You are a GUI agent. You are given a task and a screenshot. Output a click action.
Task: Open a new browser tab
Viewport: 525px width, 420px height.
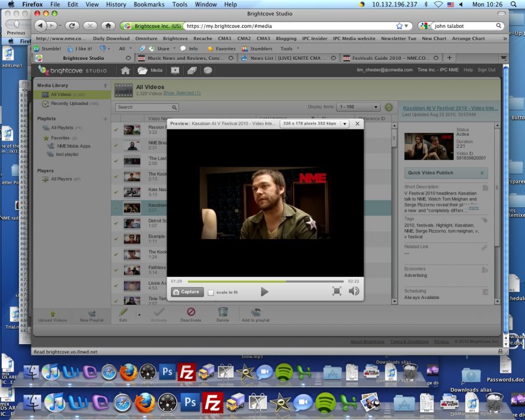449,58
